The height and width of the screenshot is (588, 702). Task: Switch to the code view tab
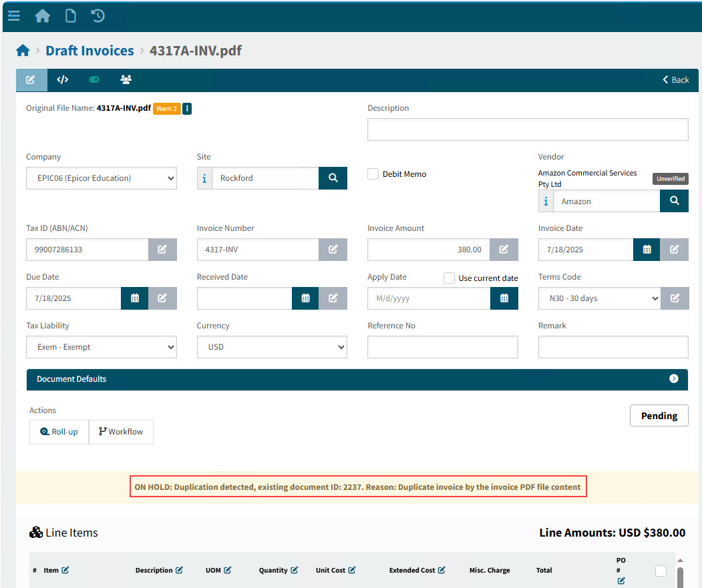(63, 79)
